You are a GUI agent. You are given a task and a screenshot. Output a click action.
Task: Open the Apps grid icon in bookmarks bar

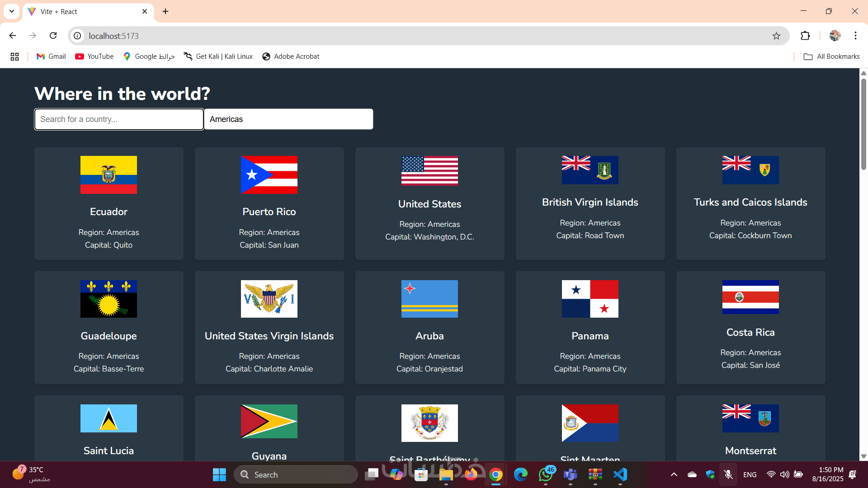tap(14, 56)
